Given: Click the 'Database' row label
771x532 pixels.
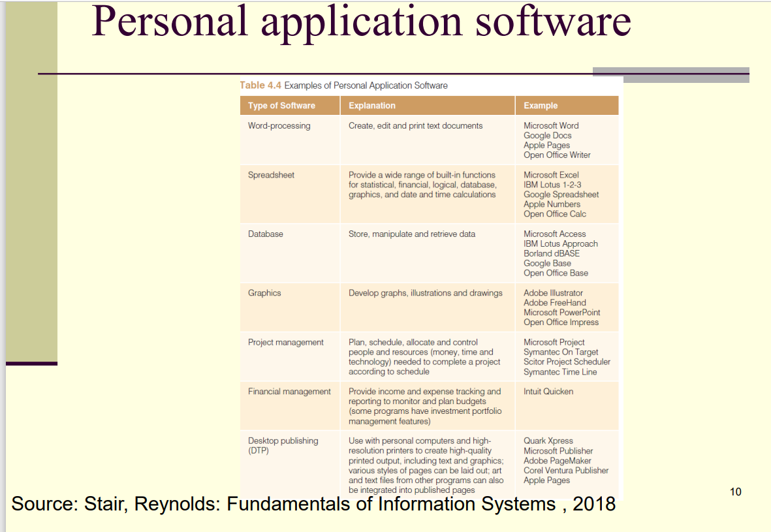Looking at the screenshot, I should (x=265, y=234).
